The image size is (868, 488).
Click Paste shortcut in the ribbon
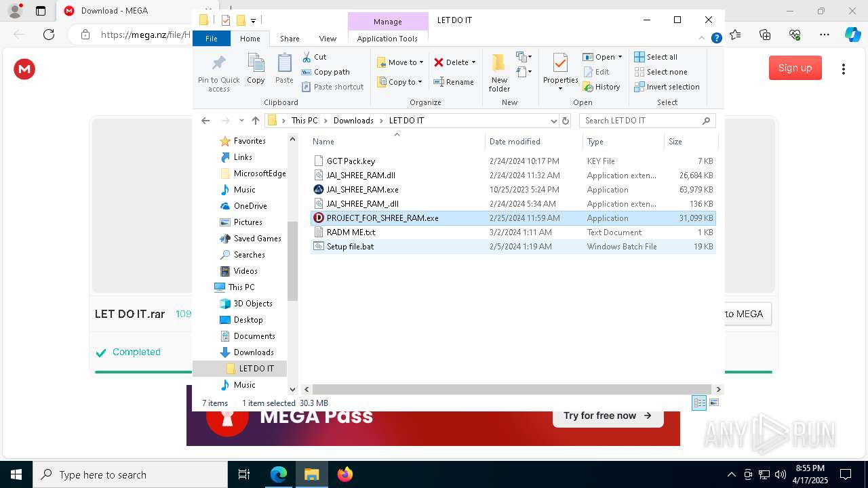click(x=332, y=87)
